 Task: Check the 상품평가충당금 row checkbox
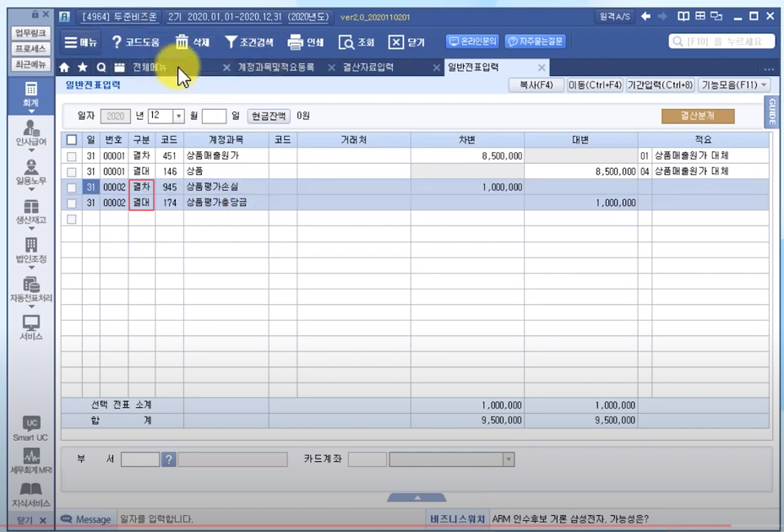pos(72,203)
